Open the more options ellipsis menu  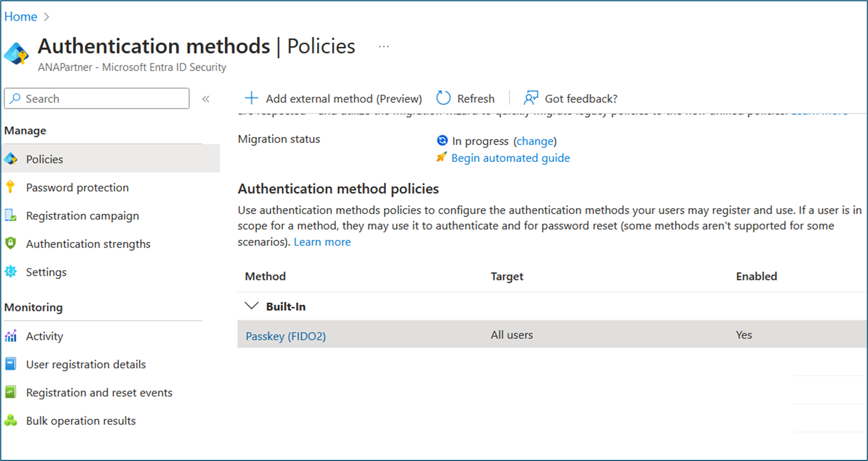coord(384,46)
